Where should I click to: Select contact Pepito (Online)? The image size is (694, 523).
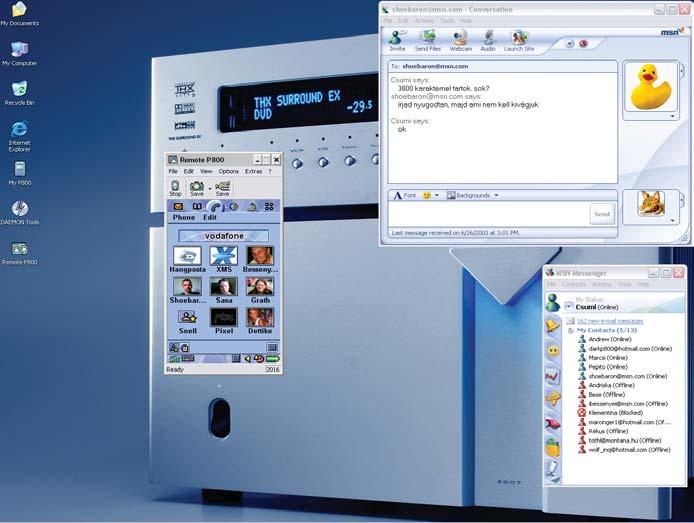pos(608,367)
